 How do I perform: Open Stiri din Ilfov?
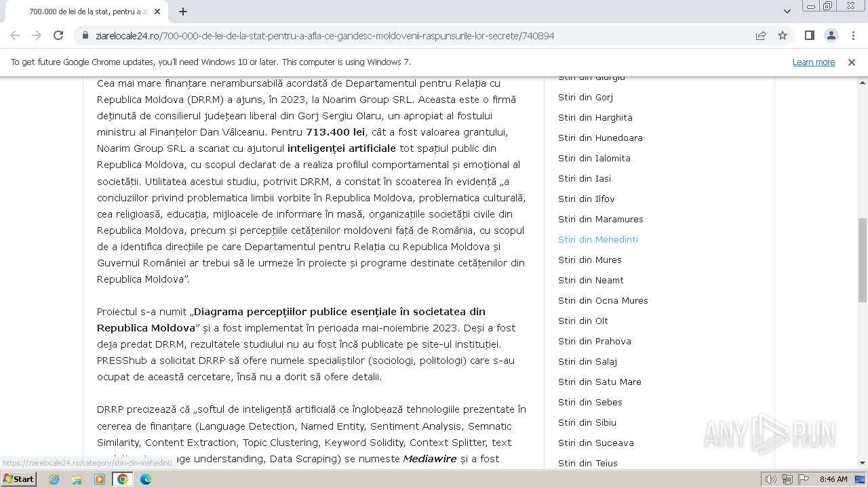(x=587, y=199)
